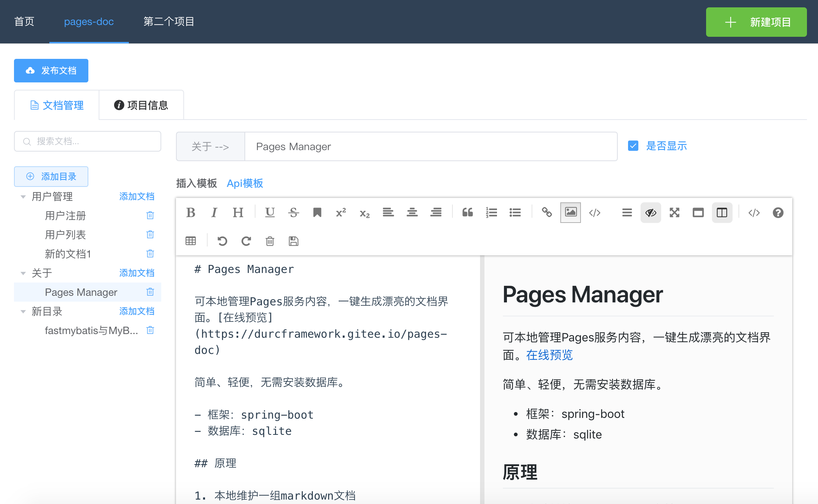The image size is (818, 504).
Task: Open the editor help icon
Action: [778, 212]
